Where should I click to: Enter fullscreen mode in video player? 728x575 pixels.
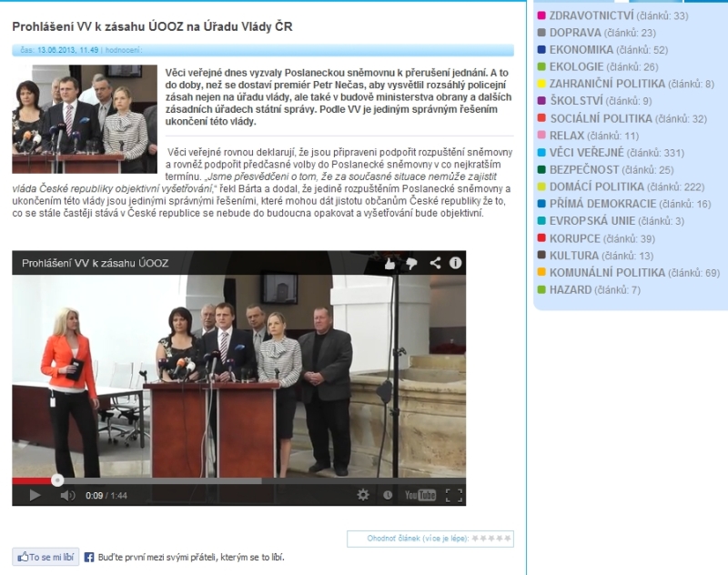453,495
